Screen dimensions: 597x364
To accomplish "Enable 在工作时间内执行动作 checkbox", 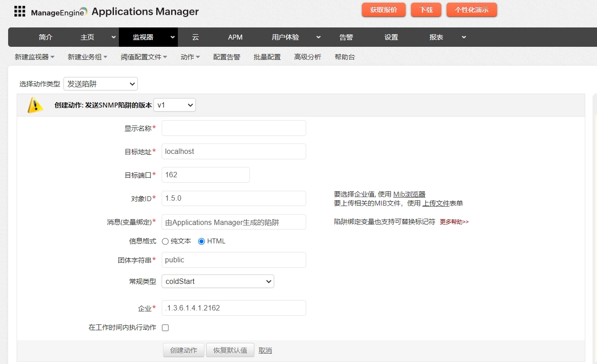I will pyautogui.click(x=165, y=328).
